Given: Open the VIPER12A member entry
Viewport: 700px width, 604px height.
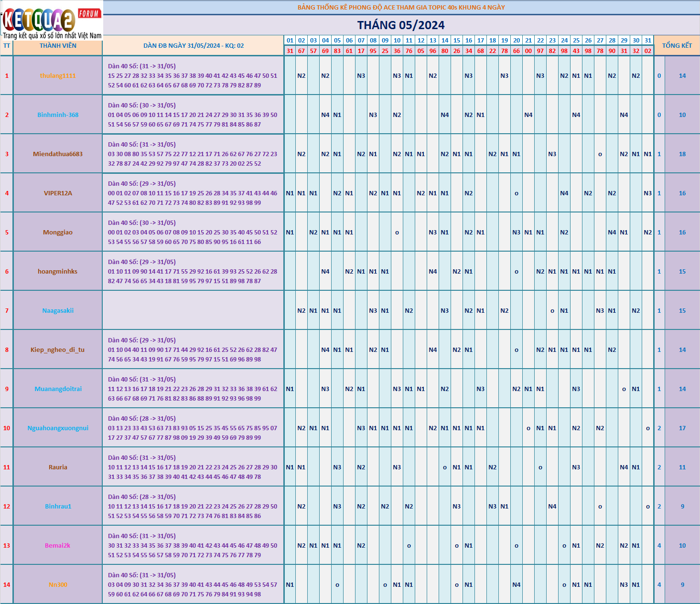Looking at the screenshot, I should [x=58, y=193].
